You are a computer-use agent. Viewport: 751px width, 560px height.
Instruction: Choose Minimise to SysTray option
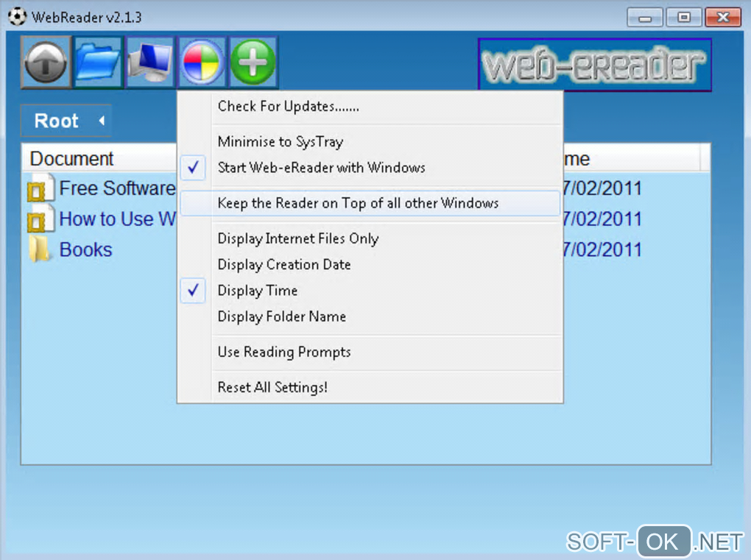(x=370, y=142)
